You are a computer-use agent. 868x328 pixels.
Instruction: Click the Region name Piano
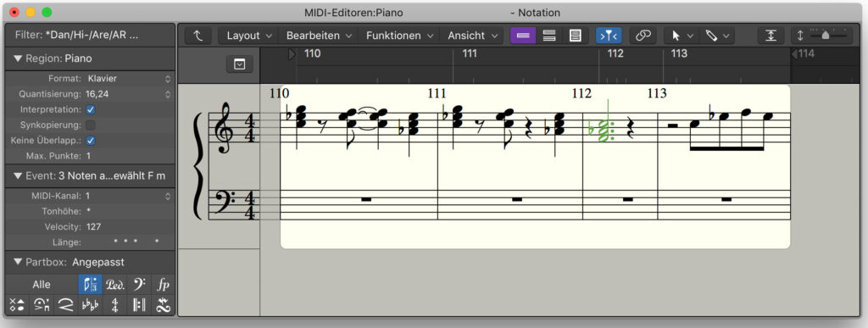(x=78, y=58)
